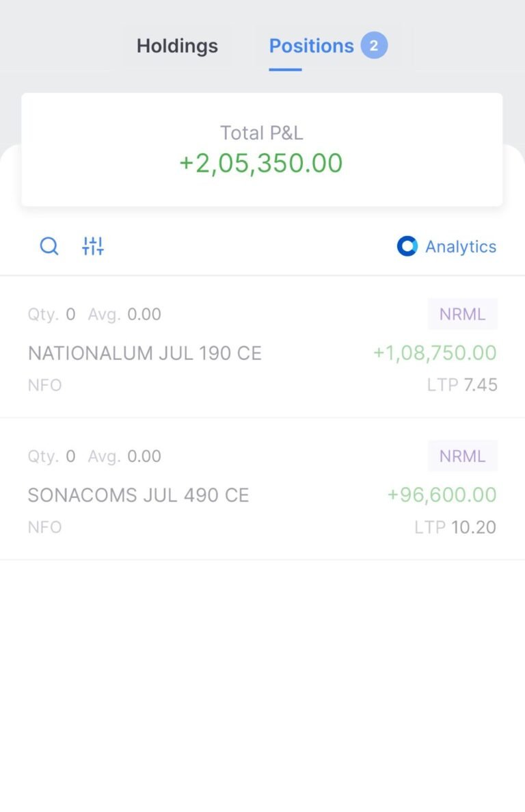Tap LTP 7.45 on NATIONALUM row
The image size is (525, 812).
click(462, 384)
